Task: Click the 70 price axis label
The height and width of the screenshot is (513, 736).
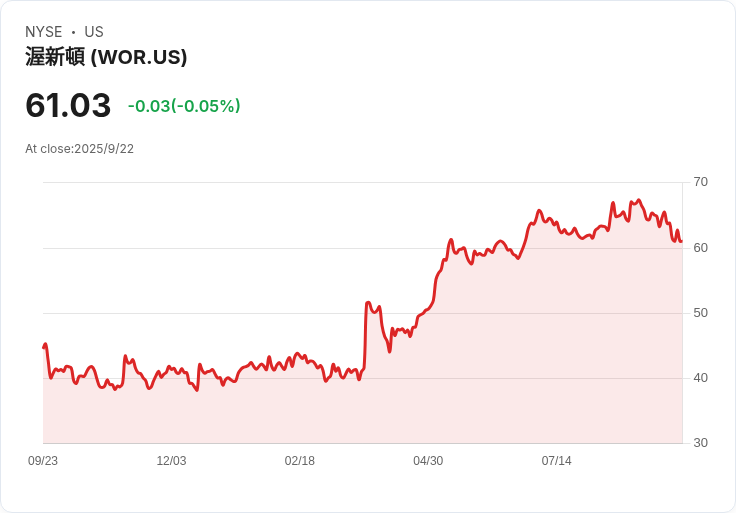Action: (700, 182)
